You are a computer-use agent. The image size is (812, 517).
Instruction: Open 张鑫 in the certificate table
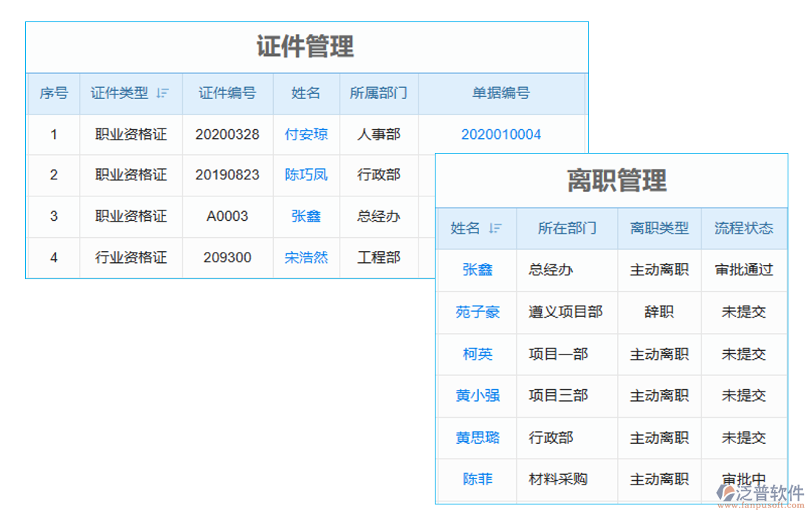[x=306, y=216]
